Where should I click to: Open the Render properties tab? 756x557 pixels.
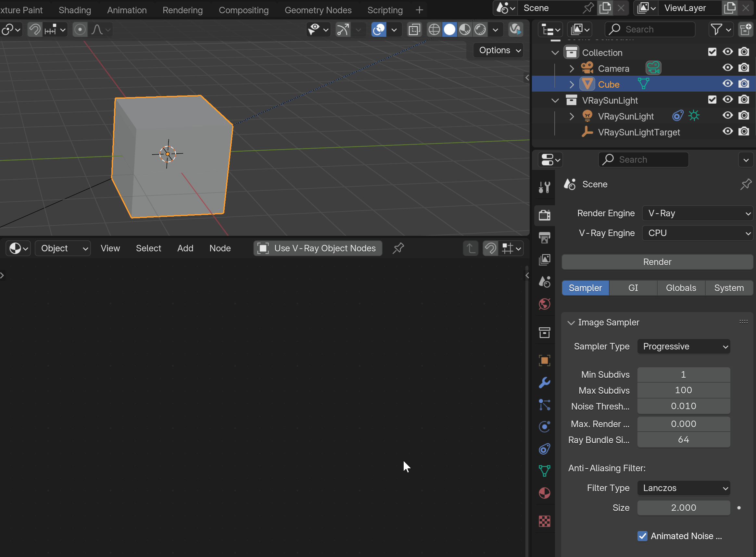click(544, 215)
